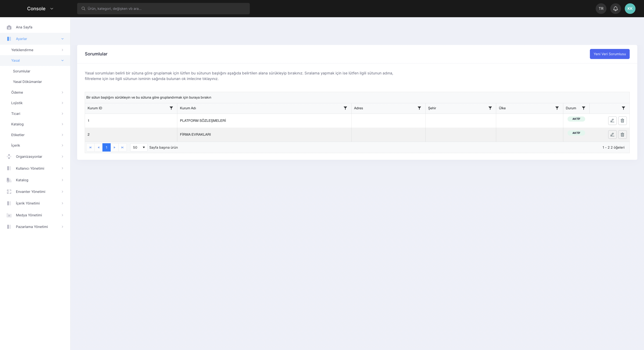Open the KK user avatar menu
The height and width of the screenshot is (350, 644).
click(x=630, y=8)
